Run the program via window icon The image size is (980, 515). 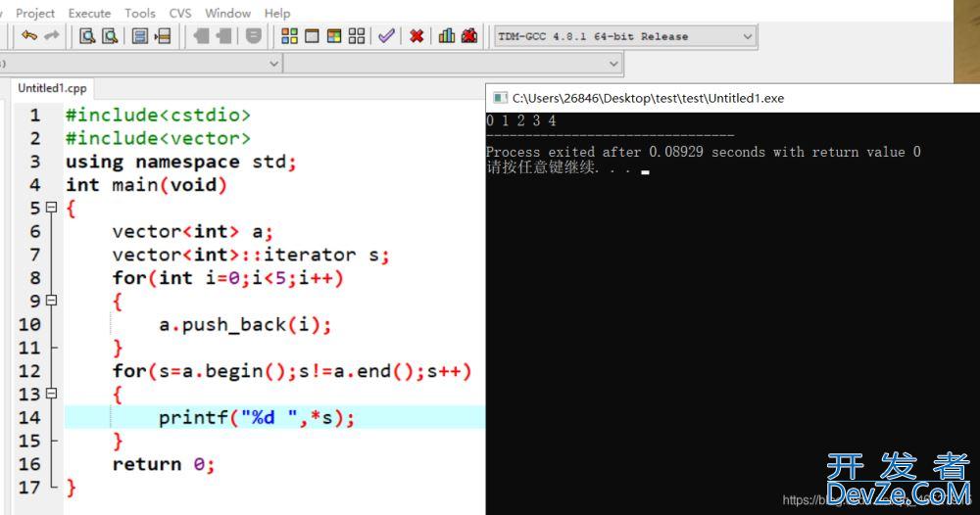(x=312, y=36)
